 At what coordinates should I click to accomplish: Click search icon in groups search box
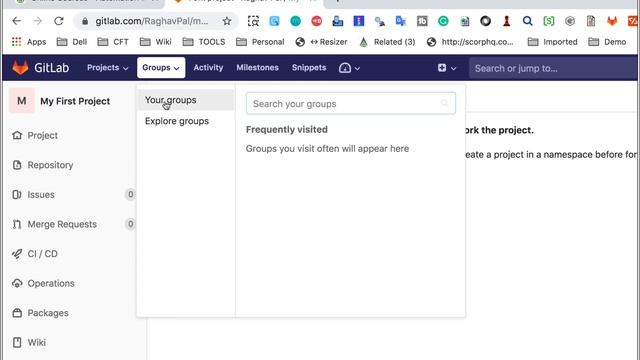(x=444, y=103)
